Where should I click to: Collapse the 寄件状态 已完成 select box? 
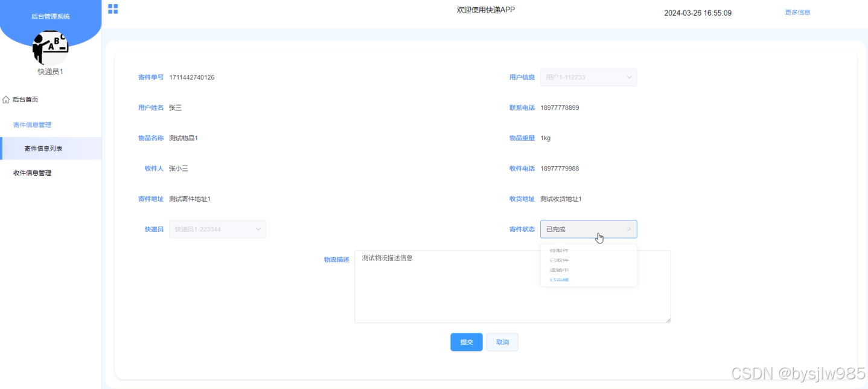589,229
